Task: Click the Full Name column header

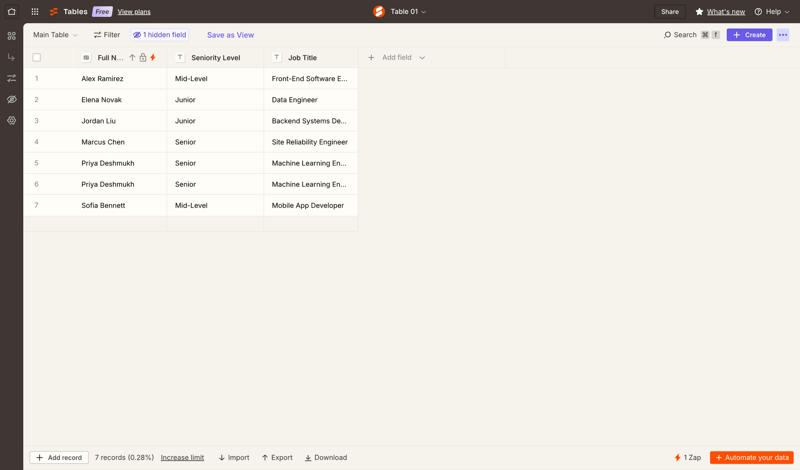Action: (120, 58)
